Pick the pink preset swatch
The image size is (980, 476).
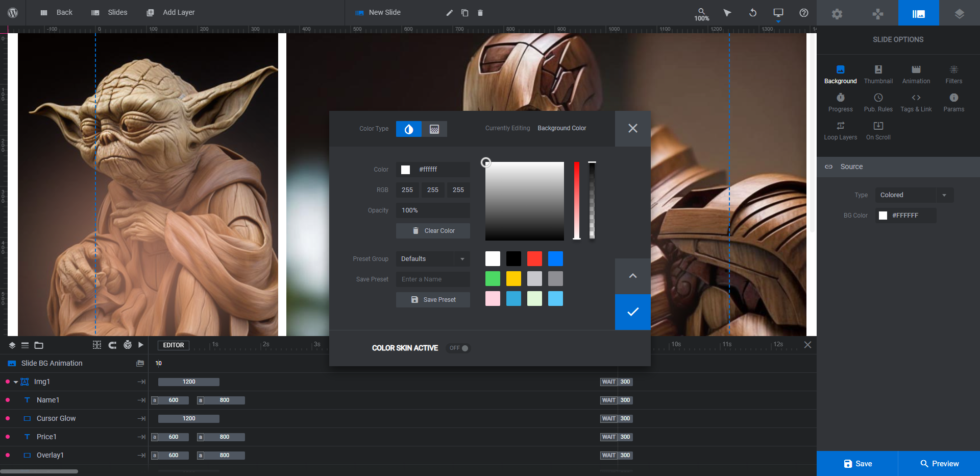pos(493,299)
